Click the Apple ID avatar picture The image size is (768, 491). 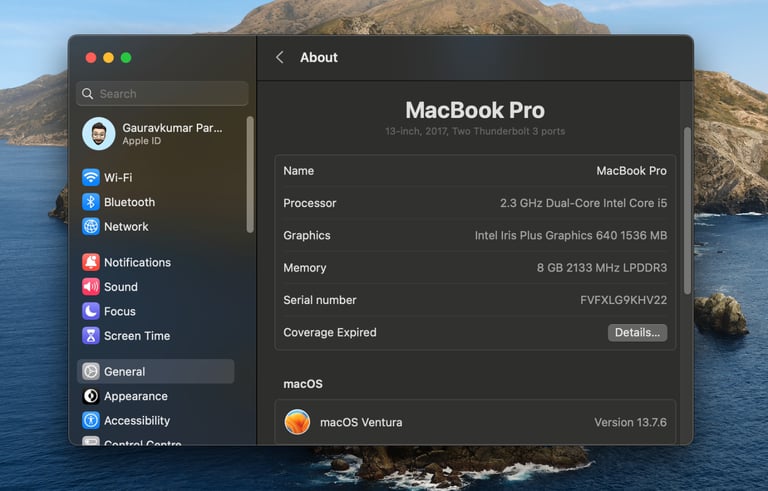(98, 133)
